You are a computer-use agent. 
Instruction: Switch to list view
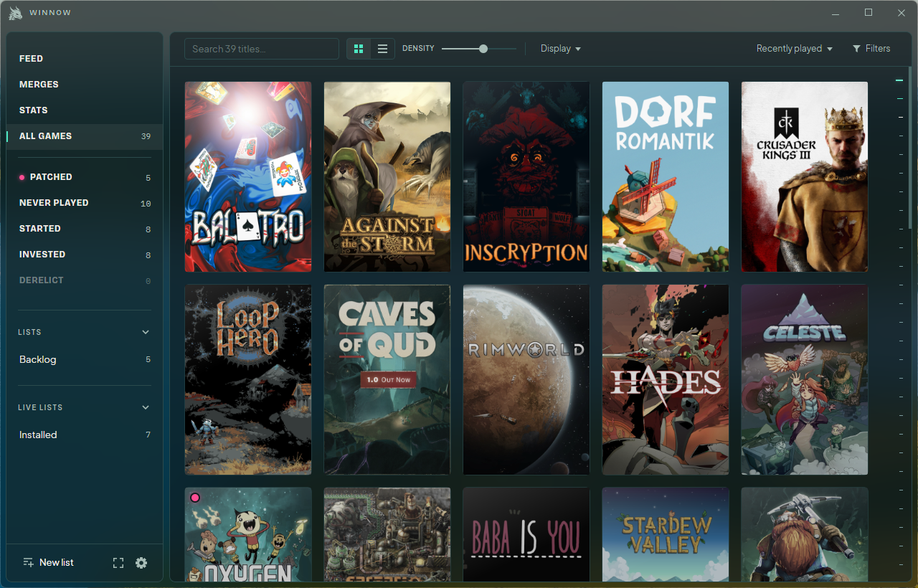coord(382,49)
